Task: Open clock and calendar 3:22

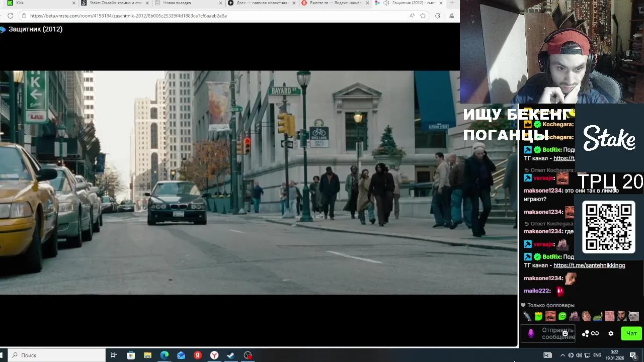Action: tap(614, 355)
